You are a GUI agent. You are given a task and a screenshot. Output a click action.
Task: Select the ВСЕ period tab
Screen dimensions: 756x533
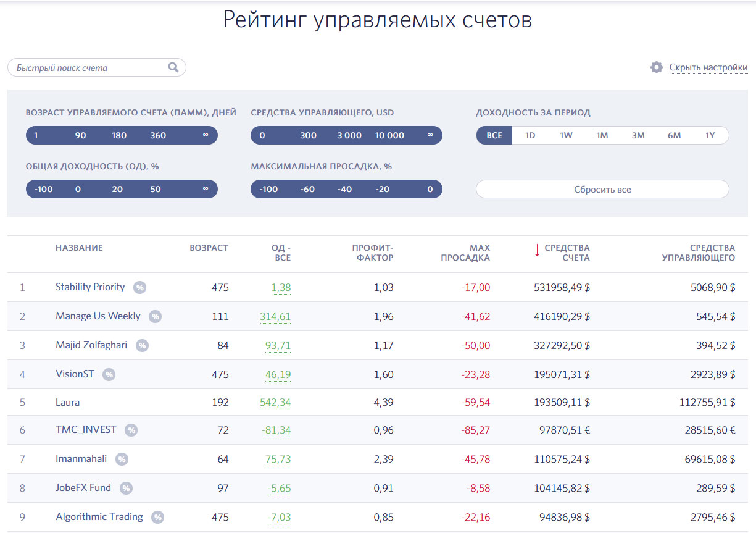(x=494, y=135)
